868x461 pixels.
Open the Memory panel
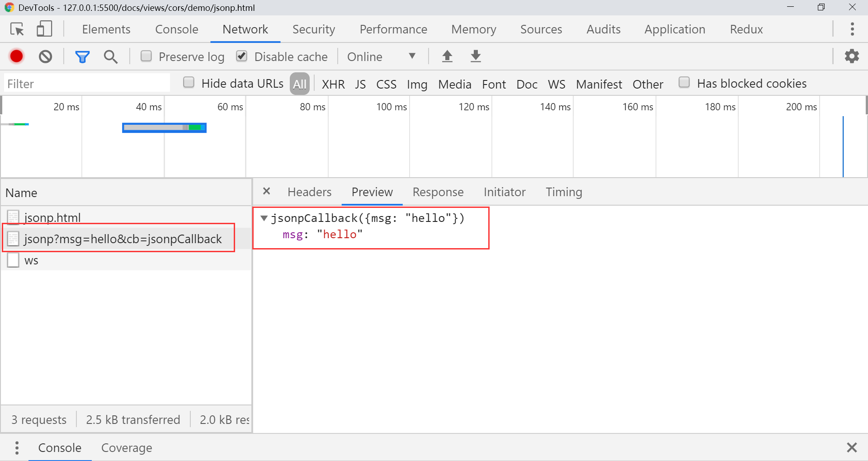474,29
